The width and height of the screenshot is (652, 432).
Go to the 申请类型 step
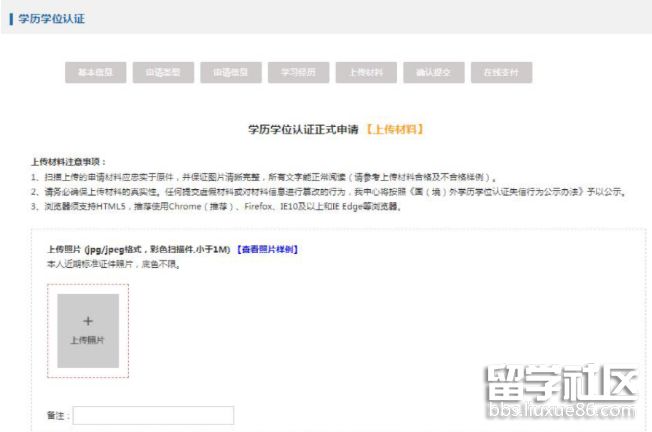click(163, 73)
